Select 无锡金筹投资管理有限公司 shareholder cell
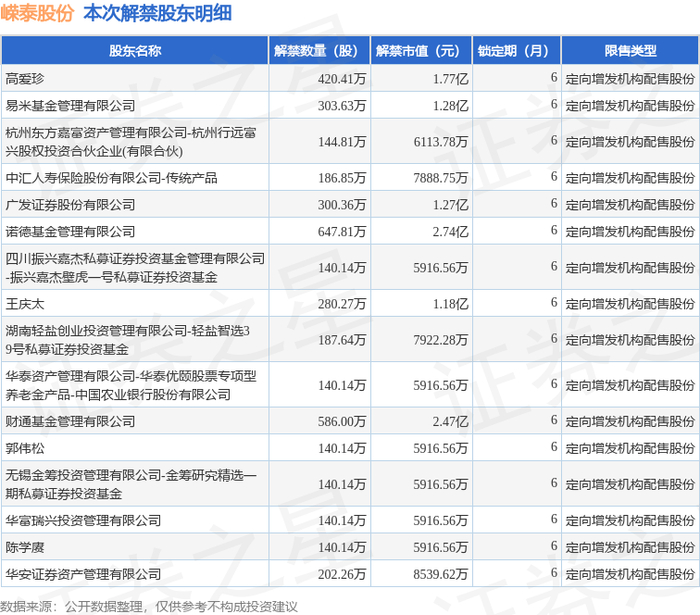This screenshot has width=700, height=615. (135, 484)
